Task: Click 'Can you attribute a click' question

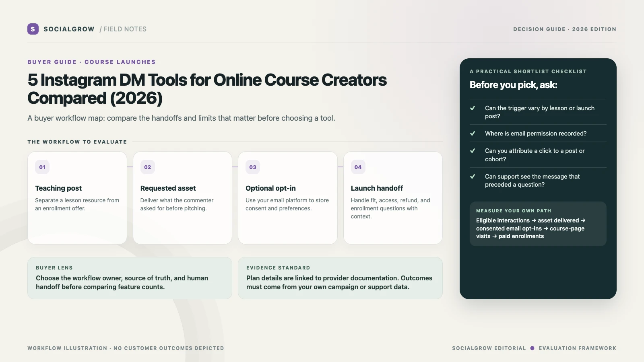Action: 535,155
